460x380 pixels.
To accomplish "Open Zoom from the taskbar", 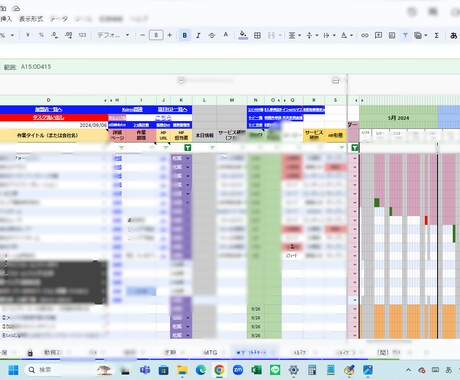I will tap(238, 370).
